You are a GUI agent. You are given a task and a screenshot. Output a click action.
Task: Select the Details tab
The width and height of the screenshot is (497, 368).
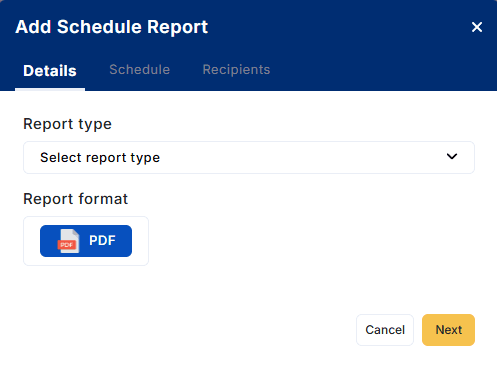[50, 71]
